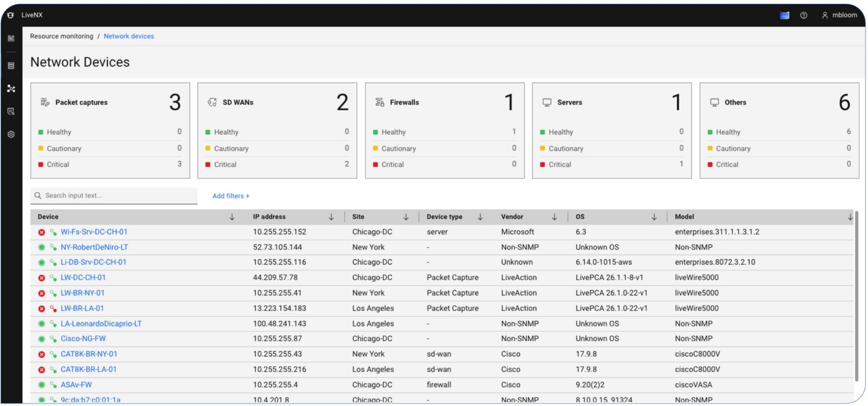Click ciscoVASA model cell
The height and width of the screenshot is (406, 868).
(693, 384)
